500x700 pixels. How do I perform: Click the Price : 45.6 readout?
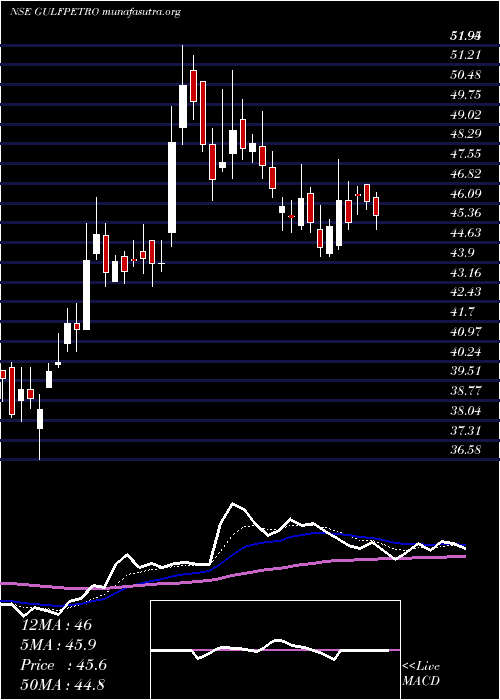[x=63, y=665]
